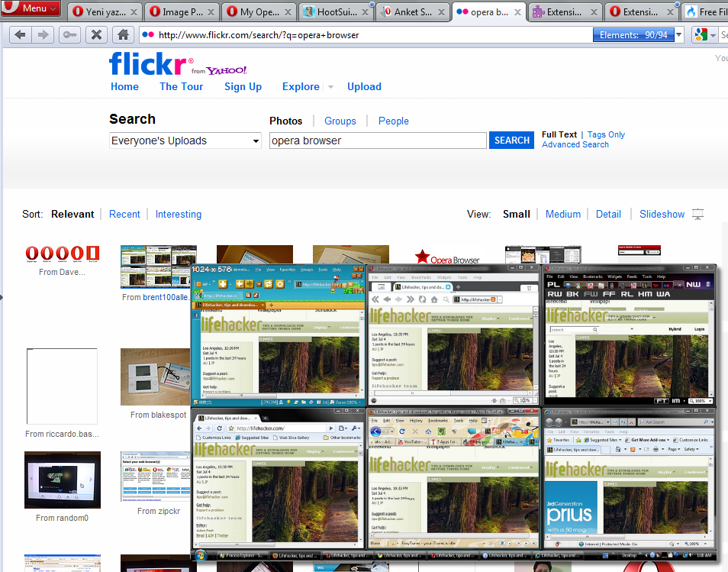Open the blank thumbnail from riccardo.bas
Image resolution: width=728 pixels, height=572 pixels.
point(62,386)
